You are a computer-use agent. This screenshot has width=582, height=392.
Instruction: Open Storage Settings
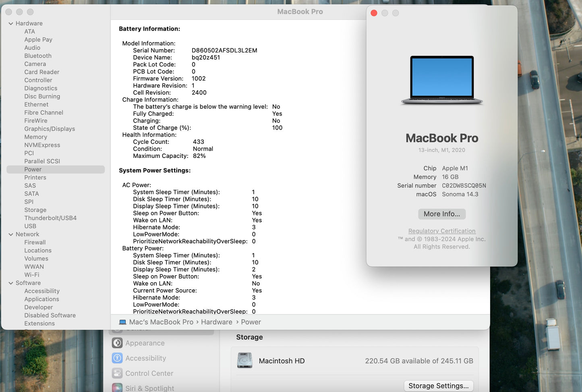click(x=439, y=386)
